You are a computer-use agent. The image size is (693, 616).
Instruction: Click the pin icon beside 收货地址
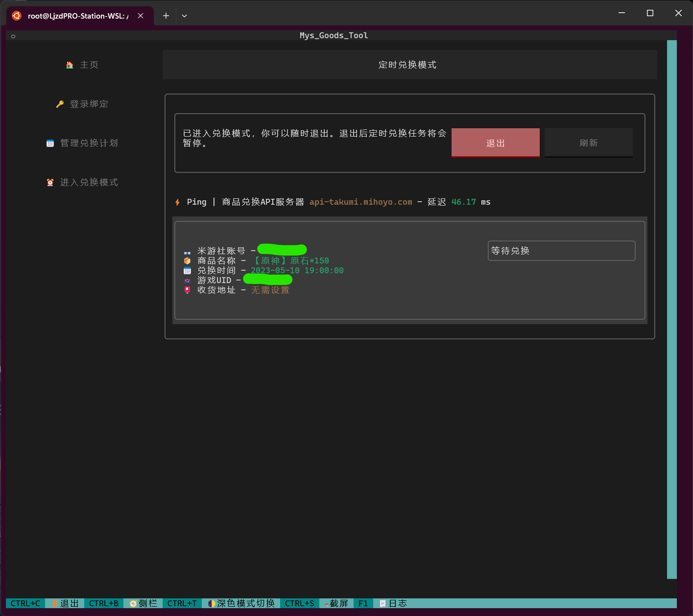pos(187,290)
